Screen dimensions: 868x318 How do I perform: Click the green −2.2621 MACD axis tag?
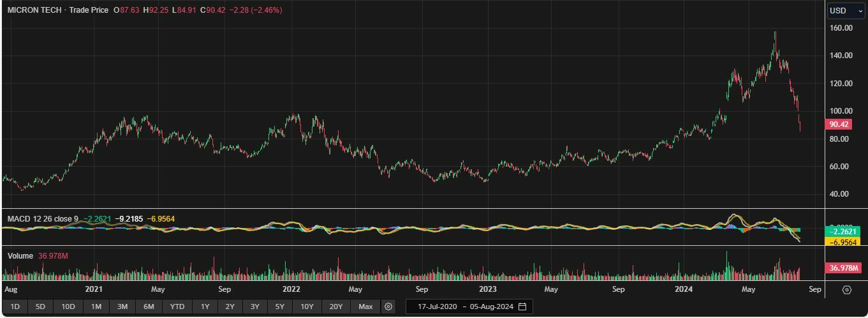click(843, 232)
